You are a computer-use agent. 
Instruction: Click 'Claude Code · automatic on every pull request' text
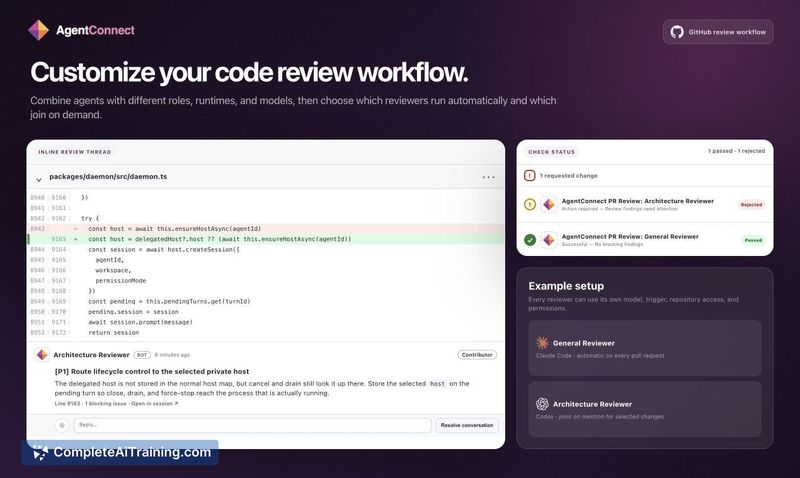pyautogui.click(x=600, y=356)
